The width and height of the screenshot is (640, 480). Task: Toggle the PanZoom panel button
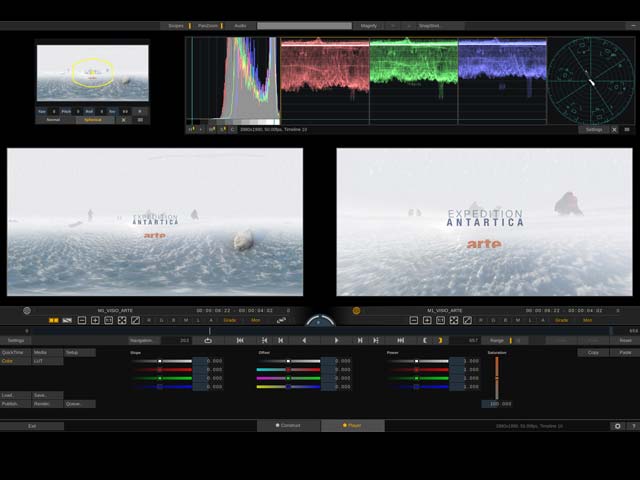(208, 26)
